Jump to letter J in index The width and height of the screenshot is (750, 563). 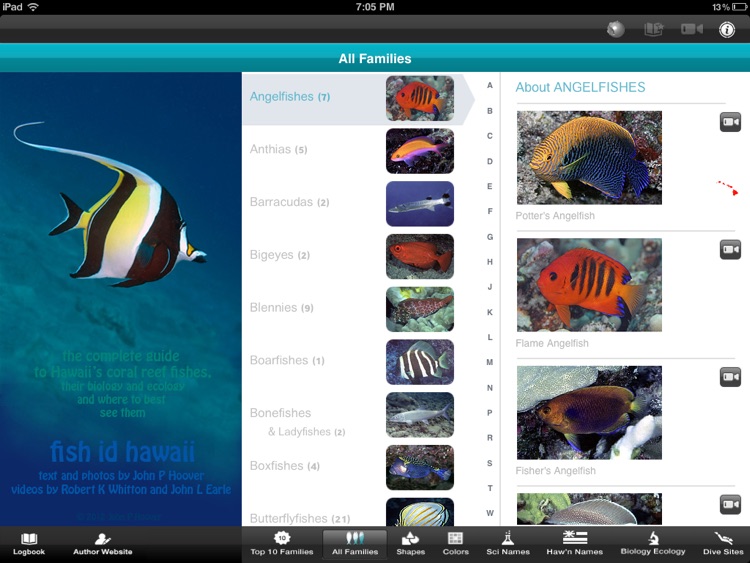pyautogui.click(x=490, y=287)
